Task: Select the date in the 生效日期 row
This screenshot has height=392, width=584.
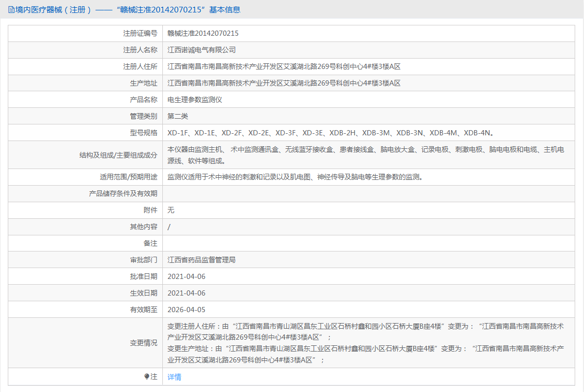Action: pos(187,293)
